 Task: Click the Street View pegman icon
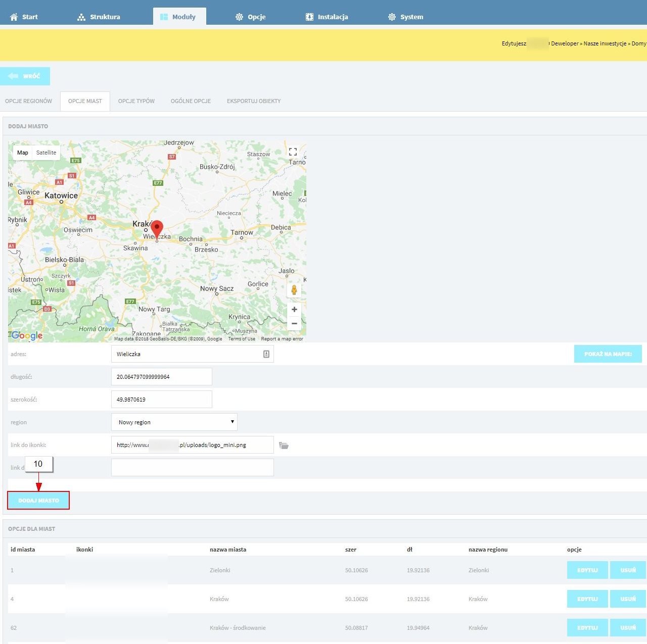pos(294,290)
